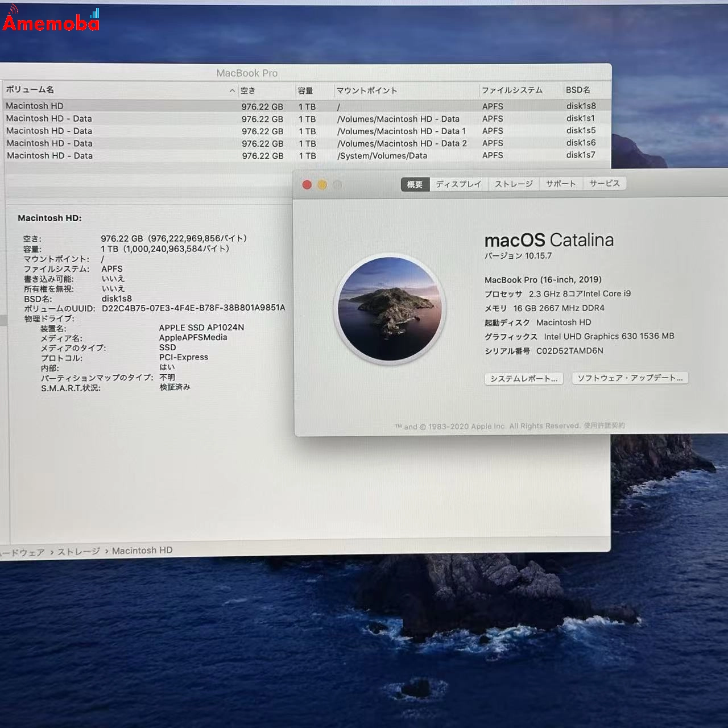Minimize the About This Mac window
The image size is (728, 728).
coord(322,184)
